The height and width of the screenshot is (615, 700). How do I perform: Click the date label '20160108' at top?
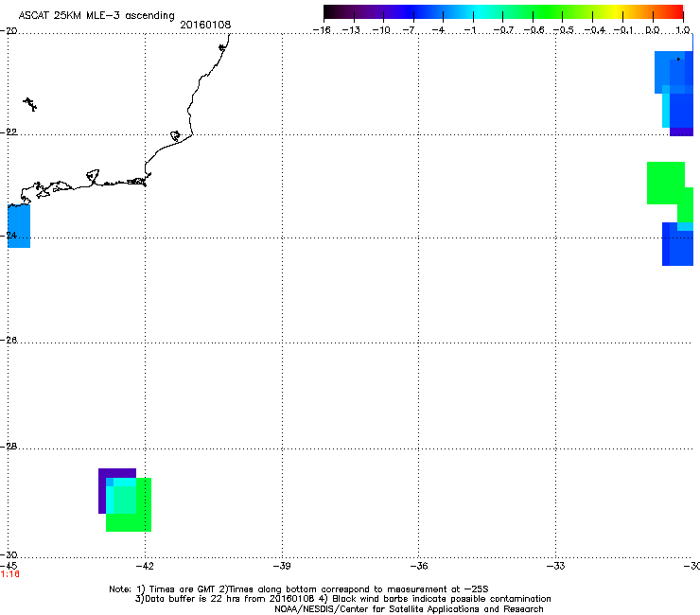205,25
